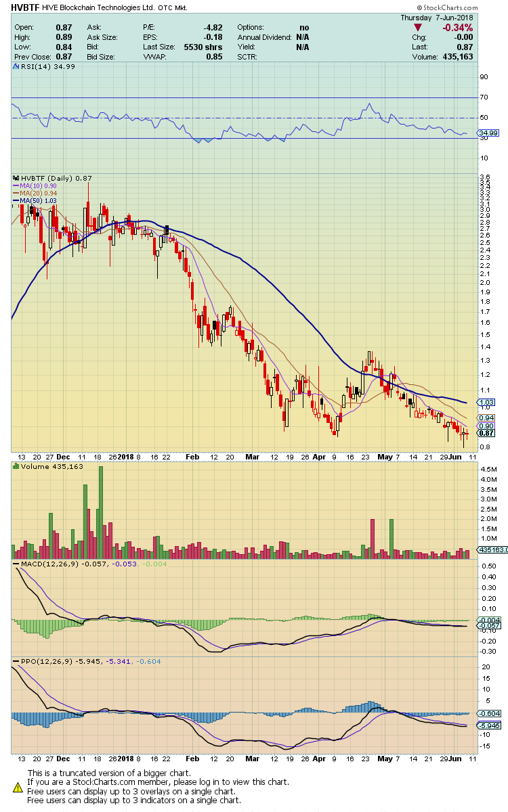Click the legend marker beside MACD(12,26,9)
This screenshot has width=508, height=812.
pyautogui.click(x=15, y=564)
